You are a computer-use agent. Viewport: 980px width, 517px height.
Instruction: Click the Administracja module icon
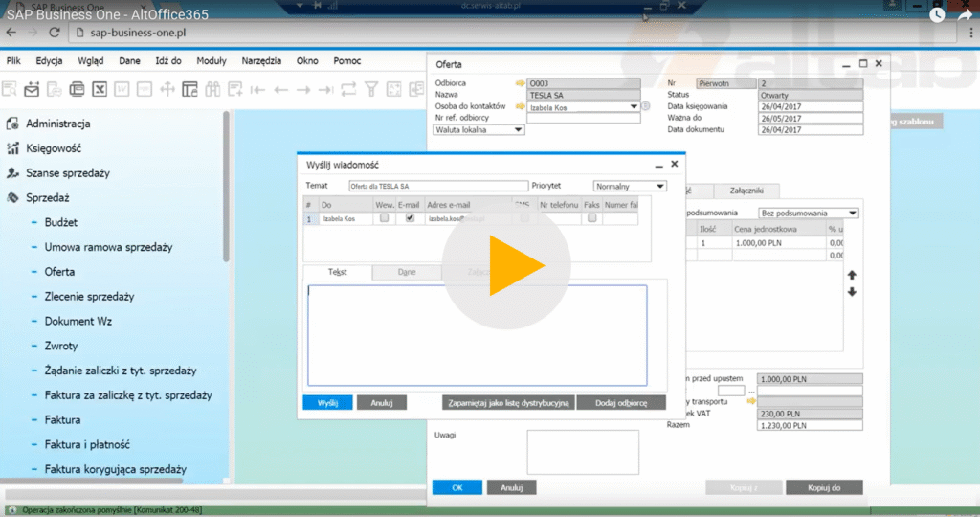(12, 124)
